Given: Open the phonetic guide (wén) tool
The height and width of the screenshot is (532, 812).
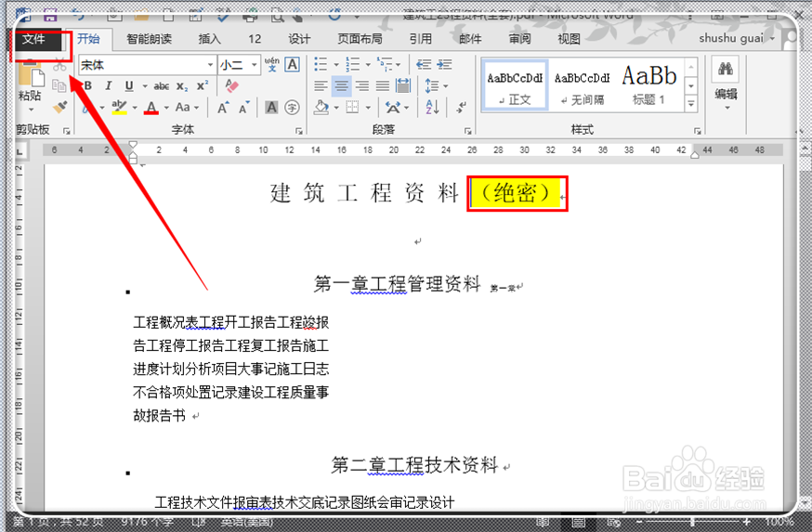Looking at the screenshot, I should point(271,65).
